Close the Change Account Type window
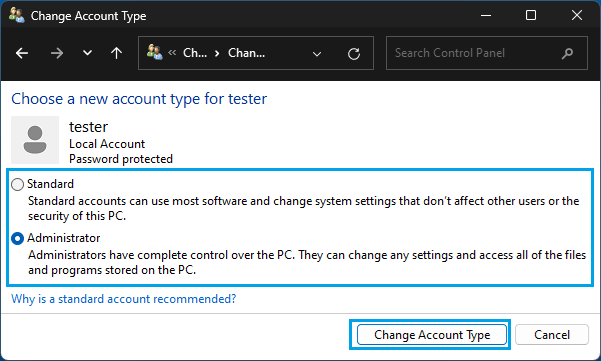Viewport: 601px width, 361px height. (577, 15)
